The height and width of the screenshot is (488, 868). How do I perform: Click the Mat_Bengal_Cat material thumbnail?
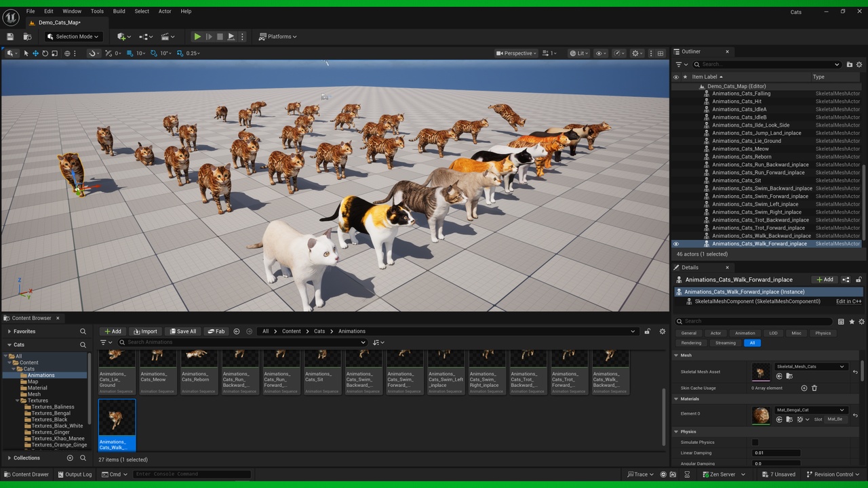coord(761,415)
